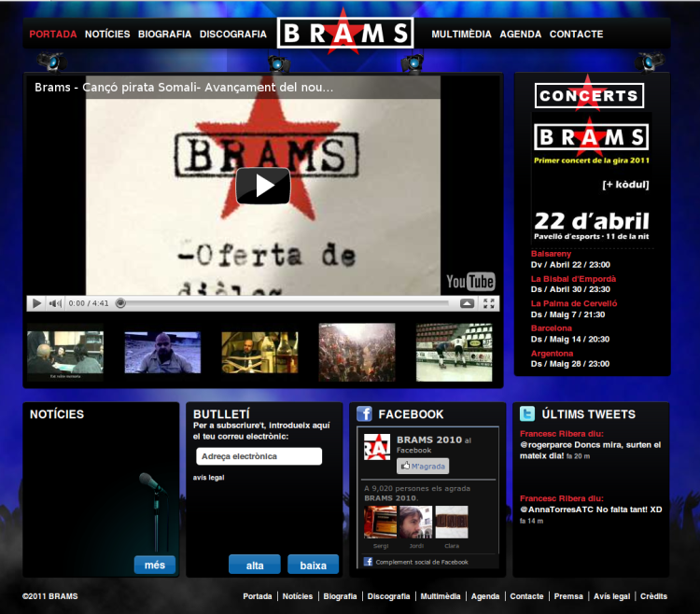This screenshot has height=614, width=700.
Task: Mute the video using the speaker icon
Action: (x=55, y=303)
